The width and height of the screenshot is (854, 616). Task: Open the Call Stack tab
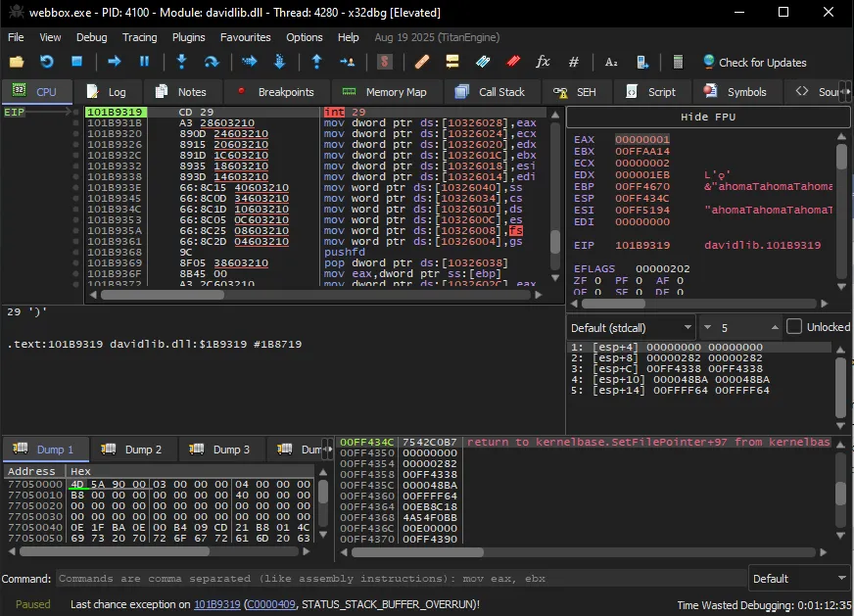click(491, 92)
